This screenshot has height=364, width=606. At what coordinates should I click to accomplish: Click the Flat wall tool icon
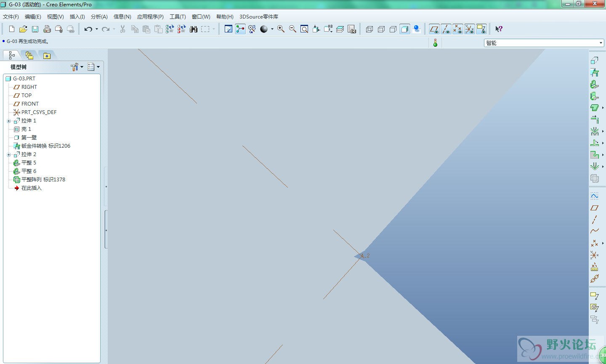click(x=594, y=84)
